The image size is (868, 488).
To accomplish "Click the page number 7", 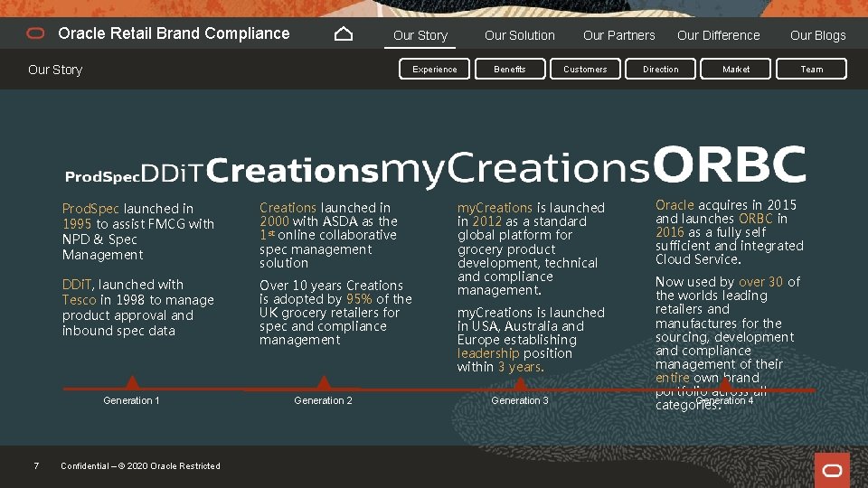I will tap(36, 466).
